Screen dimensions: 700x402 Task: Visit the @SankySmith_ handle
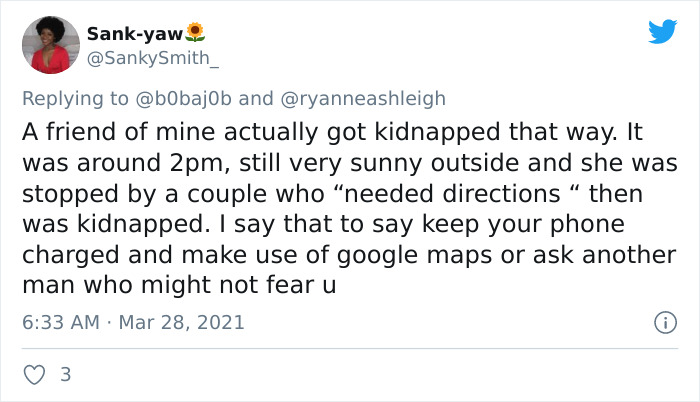click(x=153, y=58)
